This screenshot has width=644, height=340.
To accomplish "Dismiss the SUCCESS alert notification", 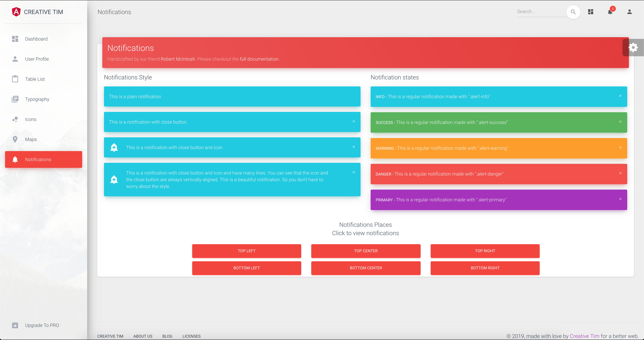I will [620, 122].
